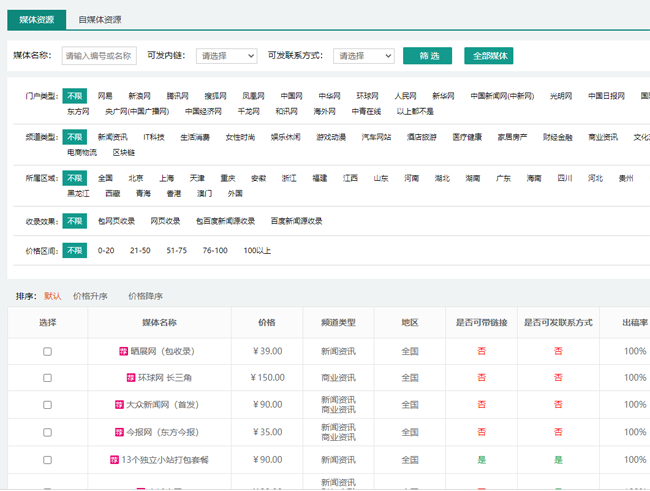Click the icon beside 大众新闻网 (首发)
This screenshot has height=491, width=650.
(x=119, y=405)
